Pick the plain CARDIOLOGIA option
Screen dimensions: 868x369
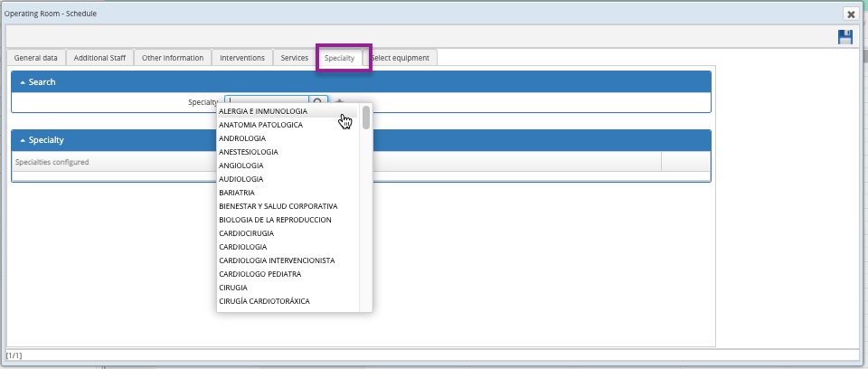(x=288, y=247)
